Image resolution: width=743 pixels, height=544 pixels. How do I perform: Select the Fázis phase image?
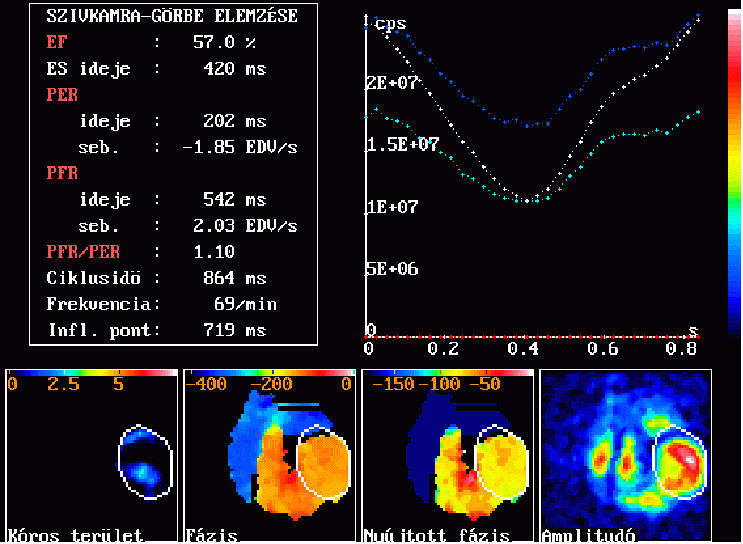click(x=269, y=455)
